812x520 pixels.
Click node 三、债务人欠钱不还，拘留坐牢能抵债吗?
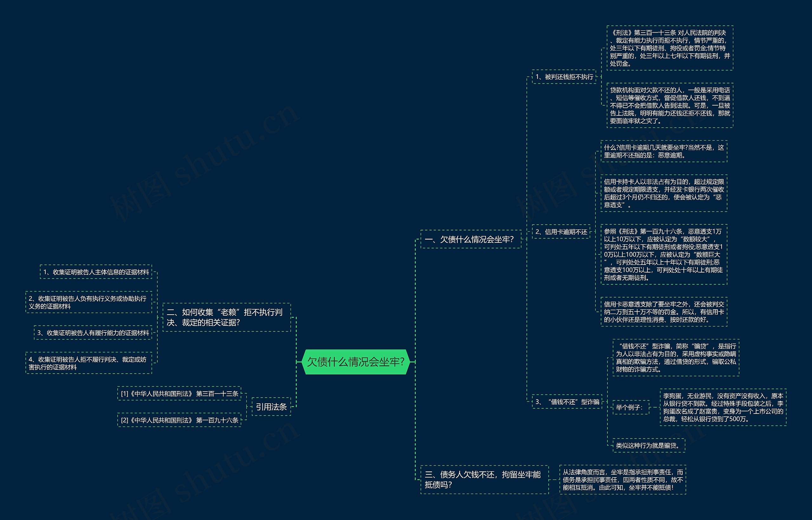pos(484,479)
